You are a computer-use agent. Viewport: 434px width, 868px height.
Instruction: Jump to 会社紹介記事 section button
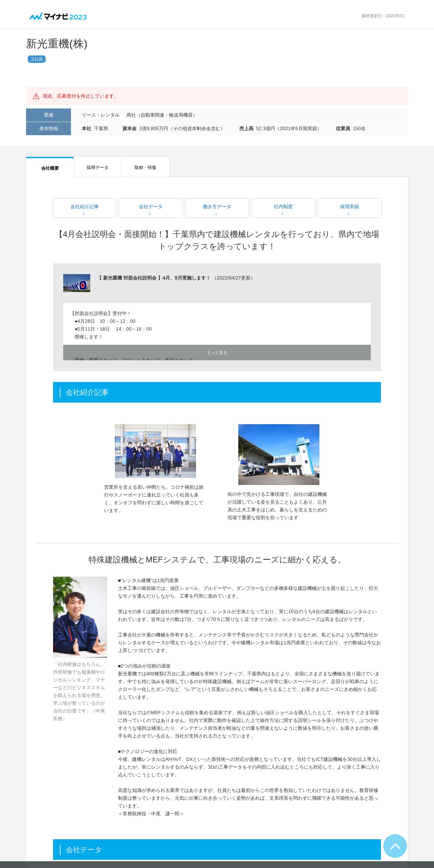click(85, 208)
